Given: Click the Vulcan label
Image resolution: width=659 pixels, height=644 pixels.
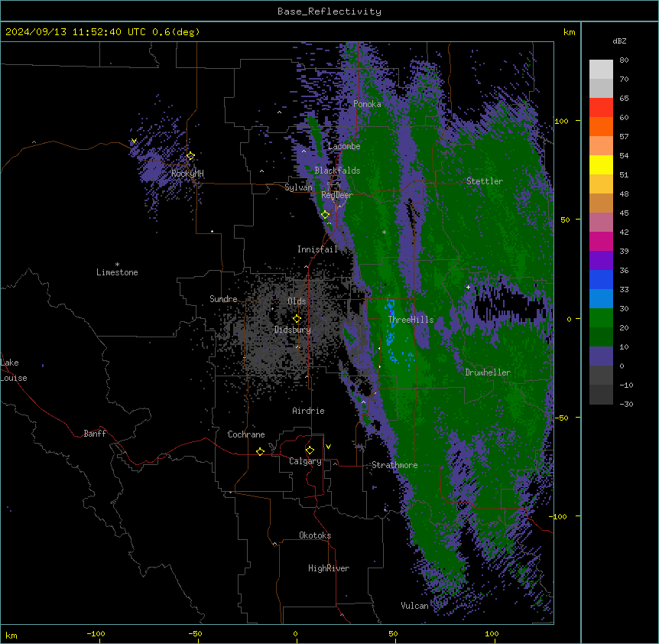Looking at the screenshot, I should [414, 606].
